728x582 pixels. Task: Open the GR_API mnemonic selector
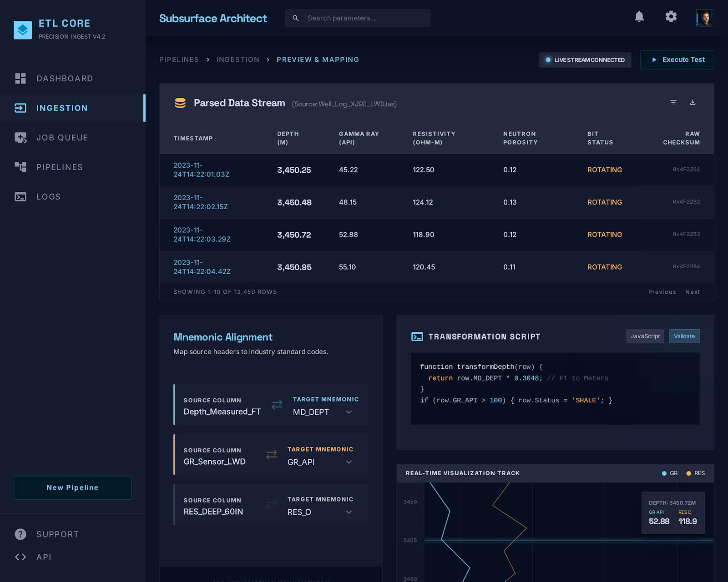[x=349, y=462]
